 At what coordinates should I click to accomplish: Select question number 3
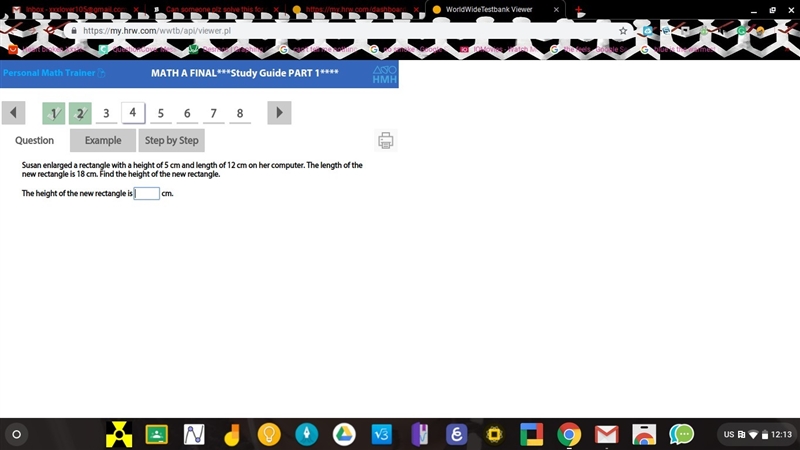point(106,113)
